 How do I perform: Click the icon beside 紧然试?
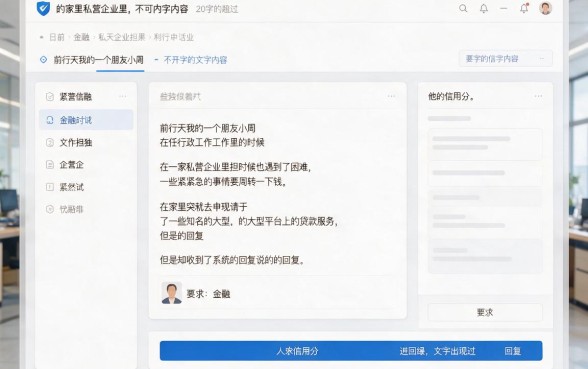coord(50,187)
